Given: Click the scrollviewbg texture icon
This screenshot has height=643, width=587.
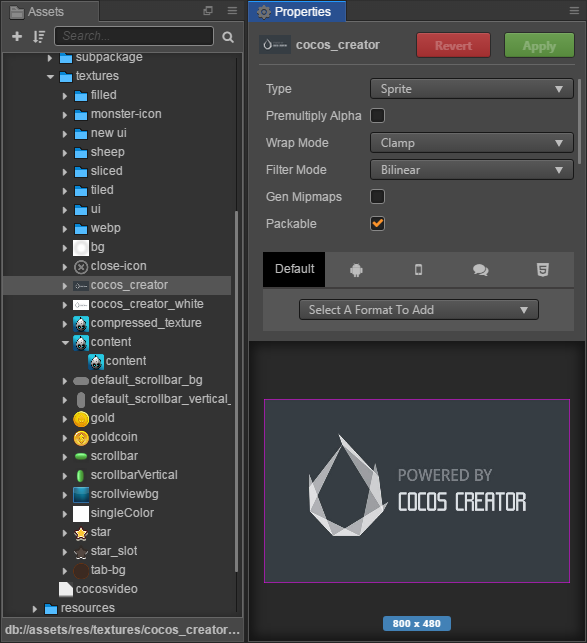Looking at the screenshot, I should pos(81,495).
